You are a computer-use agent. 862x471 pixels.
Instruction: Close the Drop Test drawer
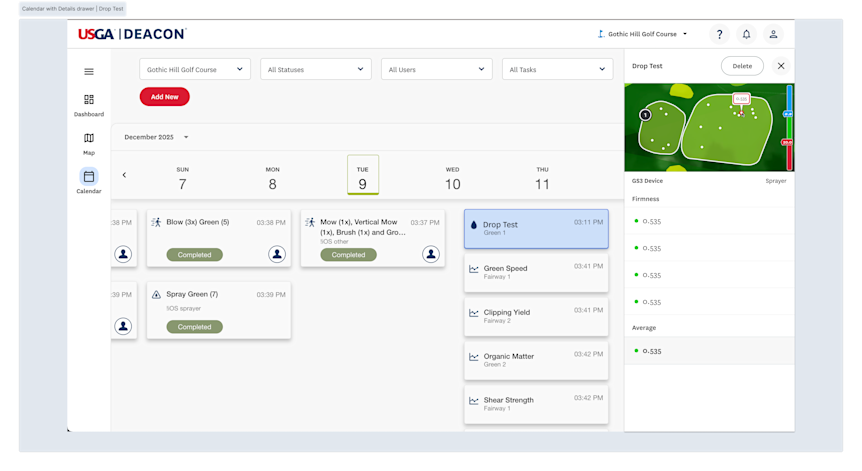781,66
